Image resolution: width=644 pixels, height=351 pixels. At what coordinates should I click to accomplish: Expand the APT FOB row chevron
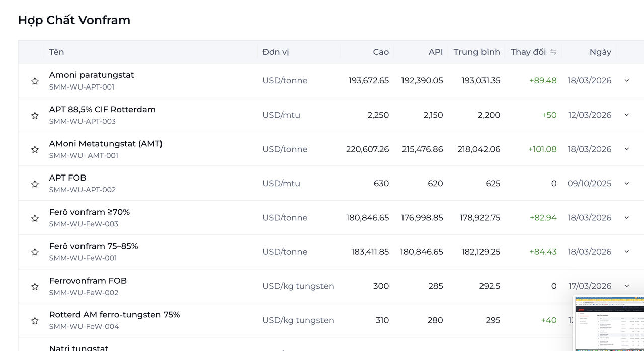pos(626,183)
